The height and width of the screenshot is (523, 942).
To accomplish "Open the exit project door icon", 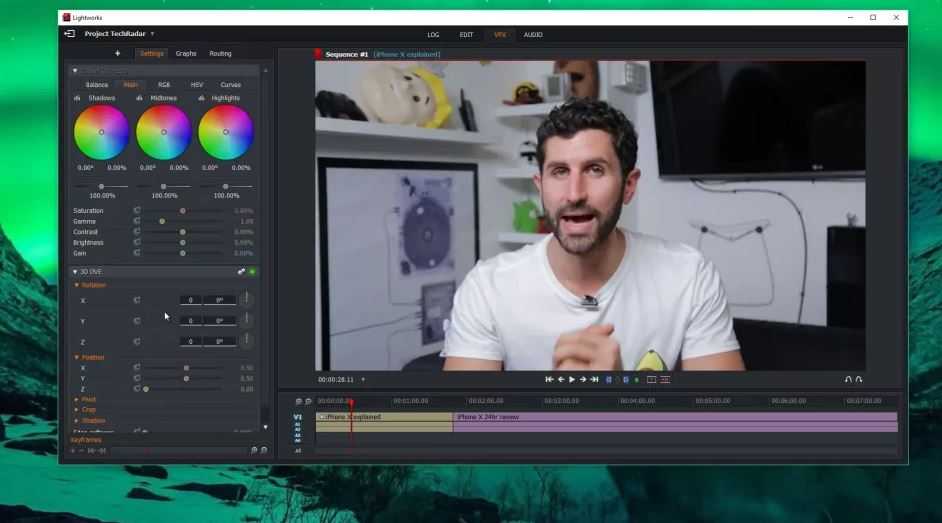I will pos(70,34).
